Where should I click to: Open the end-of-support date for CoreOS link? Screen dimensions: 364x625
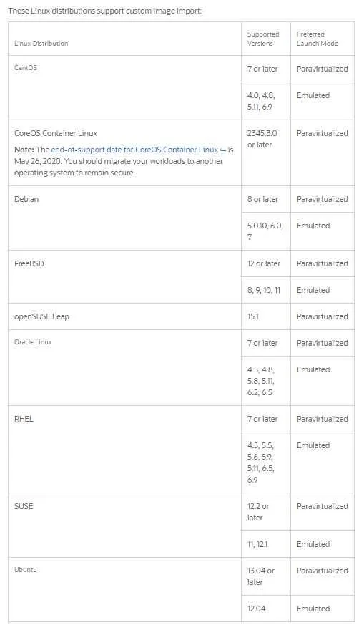(134, 150)
